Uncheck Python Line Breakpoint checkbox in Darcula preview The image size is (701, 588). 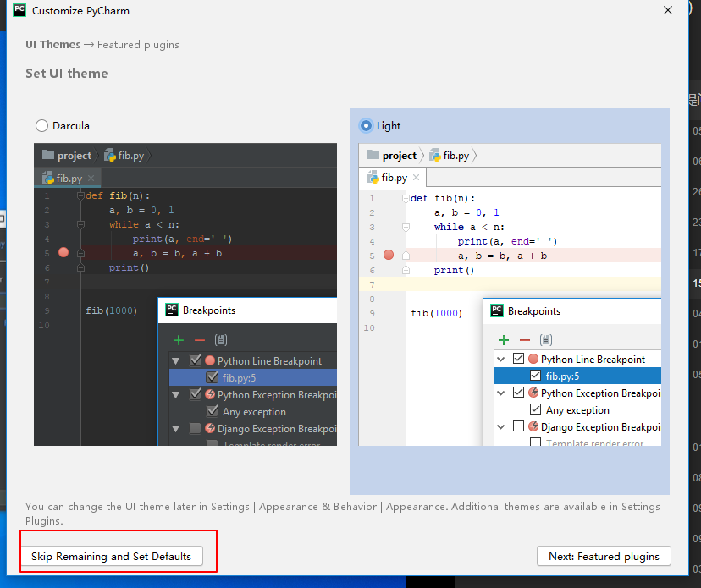tap(196, 360)
